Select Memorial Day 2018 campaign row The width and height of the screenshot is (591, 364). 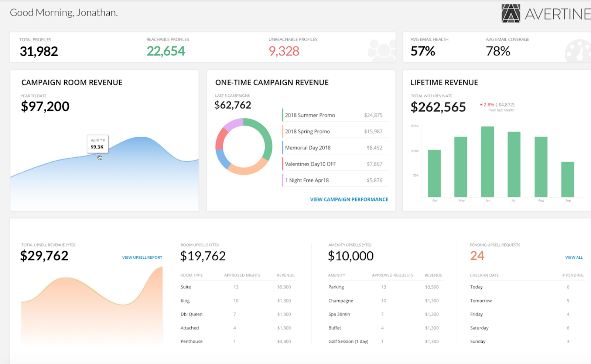pyautogui.click(x=335, y=148)
